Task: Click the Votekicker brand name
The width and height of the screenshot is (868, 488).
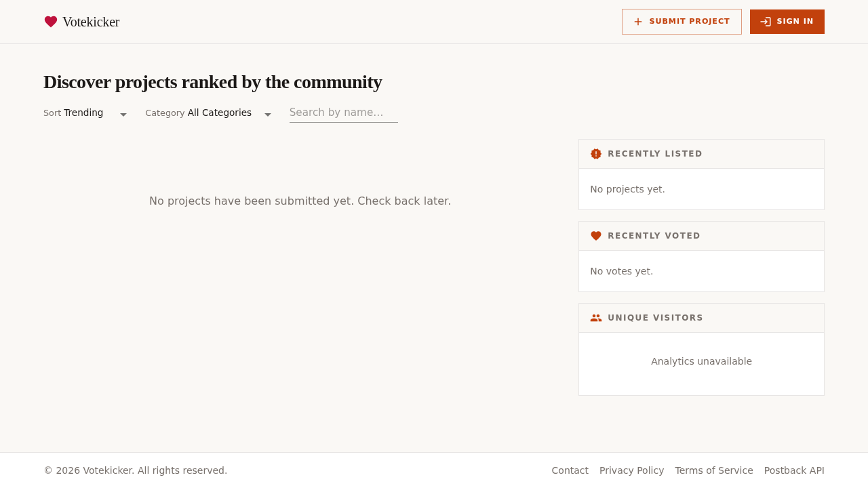Action: pyautogui.click(x=91, y=22)
